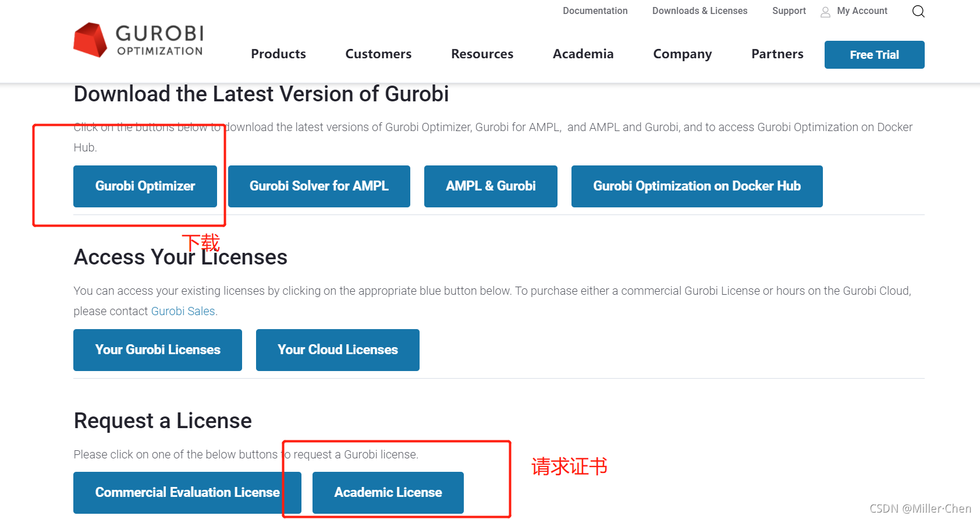Open My Account
The image size is (980, 519).
click(x=862, y=10)
